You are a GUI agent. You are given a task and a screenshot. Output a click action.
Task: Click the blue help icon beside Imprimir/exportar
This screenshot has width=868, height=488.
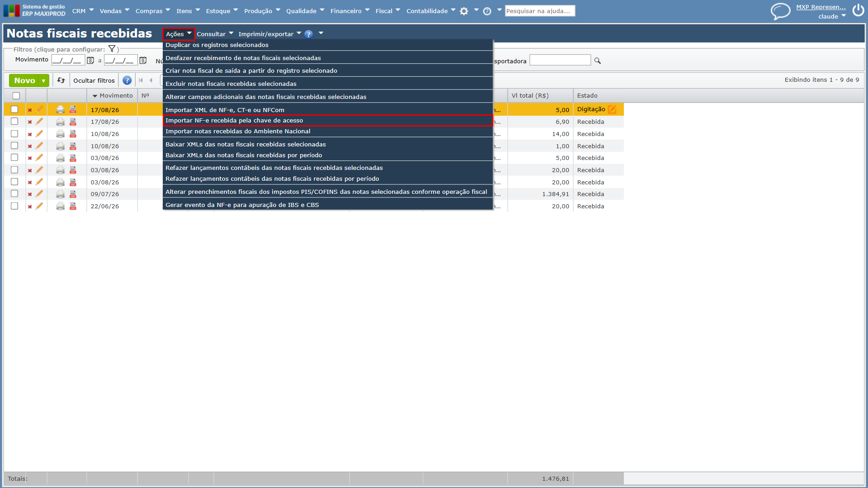[308, 34]
